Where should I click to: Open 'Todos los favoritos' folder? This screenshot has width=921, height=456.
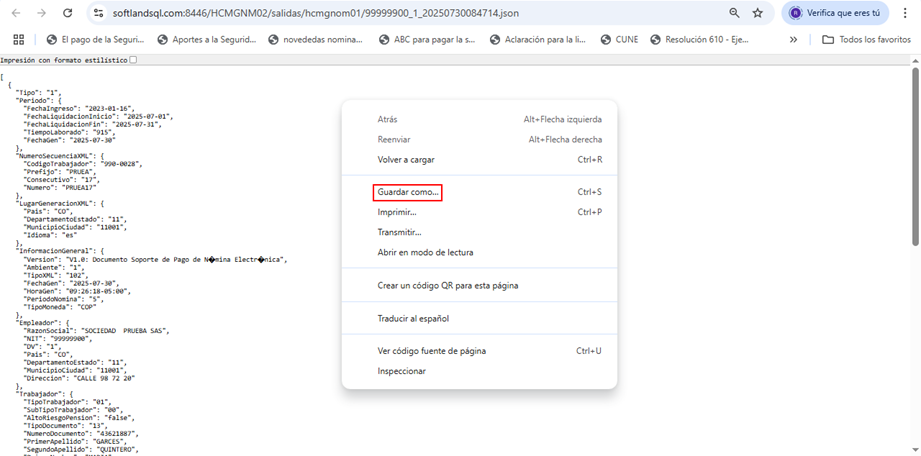(x=866, y=40)
